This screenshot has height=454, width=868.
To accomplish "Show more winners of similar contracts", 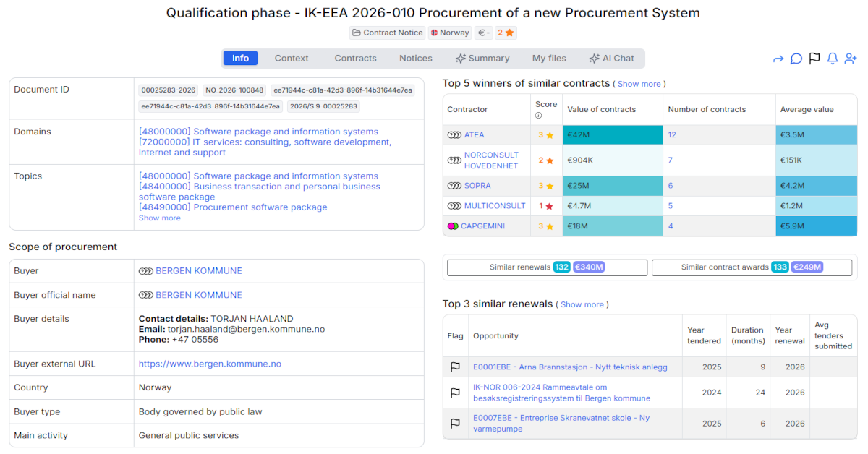I will coord(639,84).
